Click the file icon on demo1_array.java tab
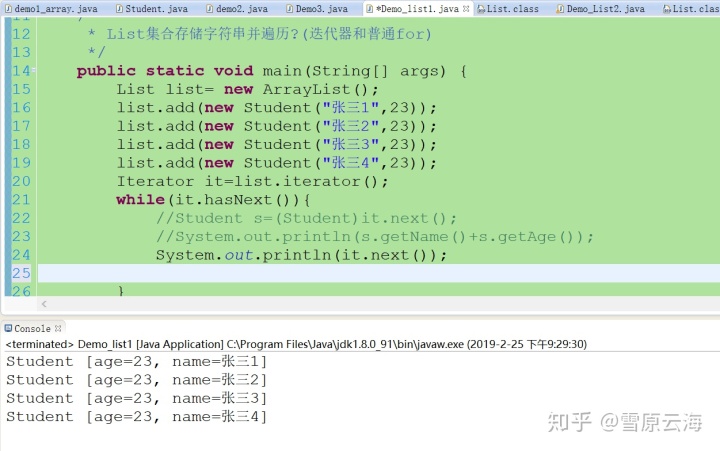720x451 pixels. [x=8, y=8]
